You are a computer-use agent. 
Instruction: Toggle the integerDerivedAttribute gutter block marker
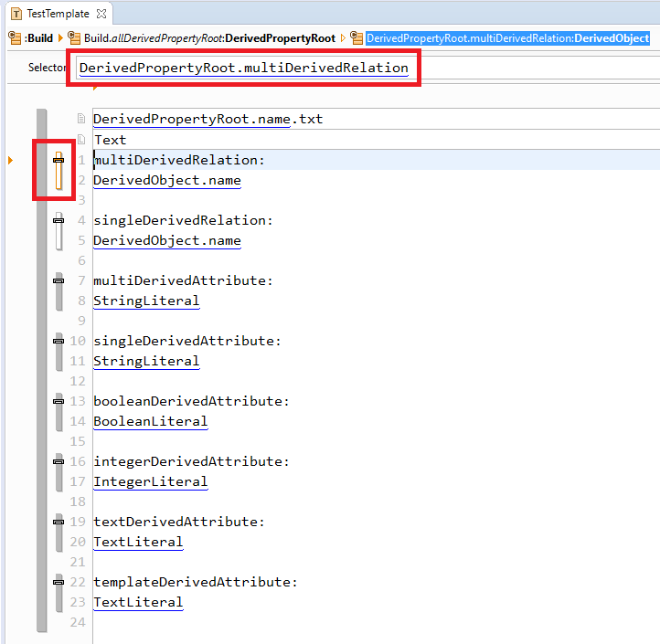(x=59, y=461)
